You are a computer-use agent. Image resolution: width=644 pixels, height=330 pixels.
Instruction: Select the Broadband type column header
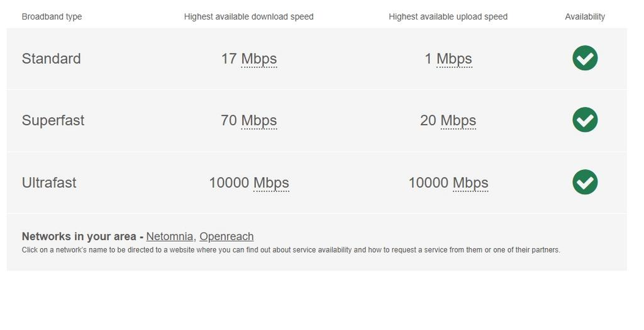[52, 17]
